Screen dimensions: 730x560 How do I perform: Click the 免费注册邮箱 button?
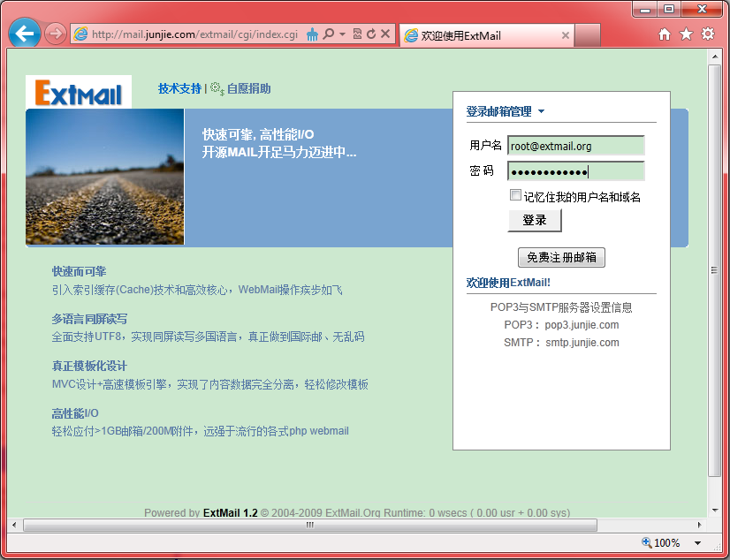coord(561,257)
